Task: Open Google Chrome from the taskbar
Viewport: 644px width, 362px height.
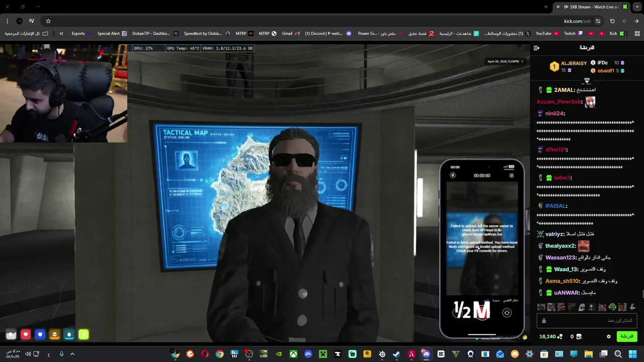Action: pos(220,354)
